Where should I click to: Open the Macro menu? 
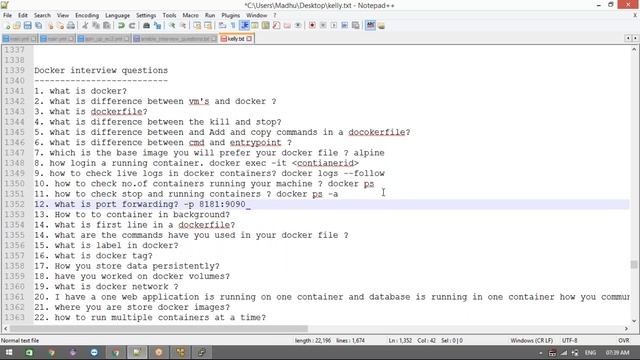191,16
